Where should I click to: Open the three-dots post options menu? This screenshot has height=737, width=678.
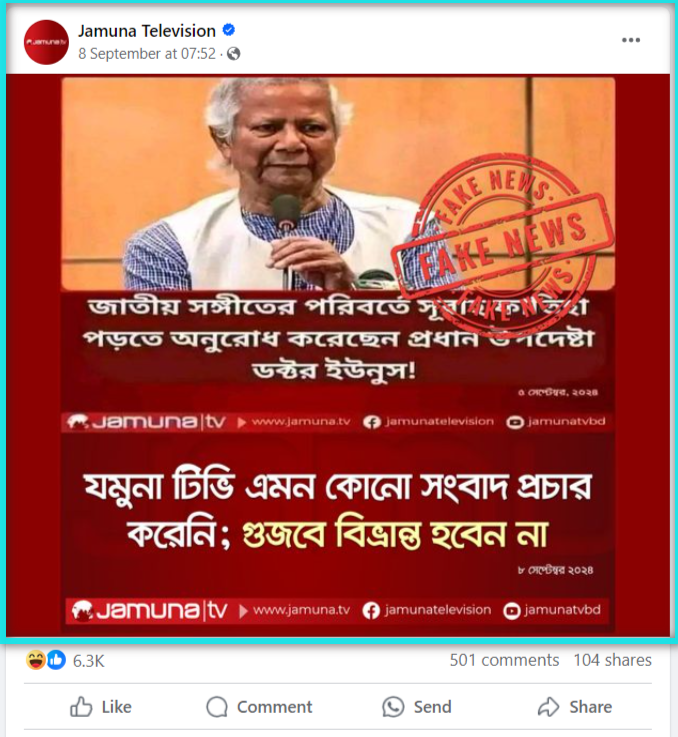pyautogui.click(x=631, y=40)
